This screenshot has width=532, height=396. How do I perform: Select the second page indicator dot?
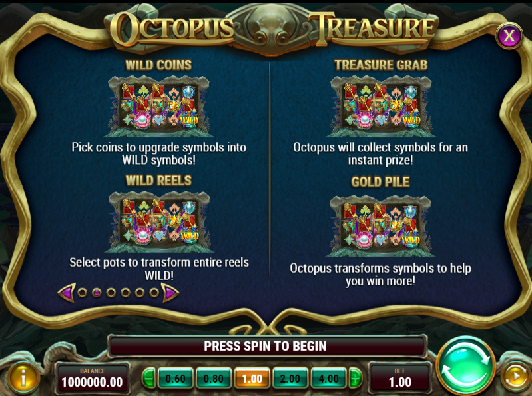97,293
